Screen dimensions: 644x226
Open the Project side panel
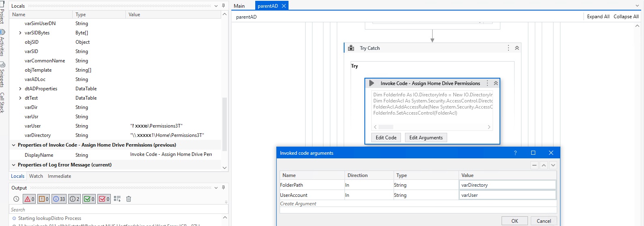tap(2, 13)
